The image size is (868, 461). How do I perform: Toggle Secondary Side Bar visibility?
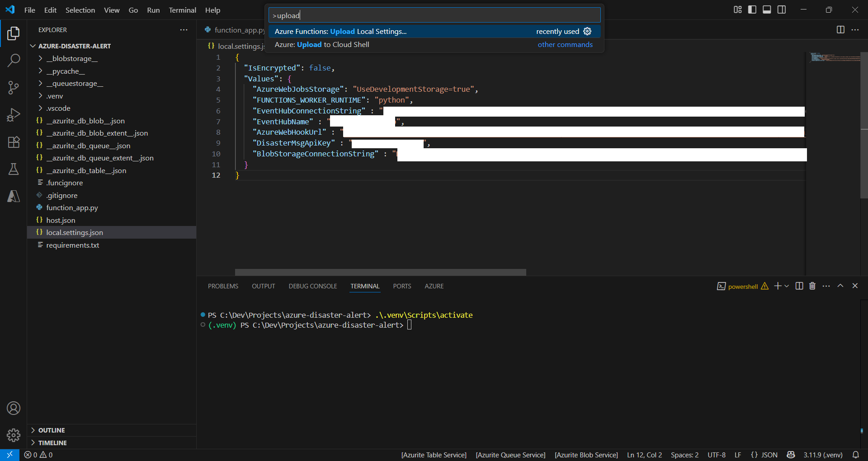point(782,10)
